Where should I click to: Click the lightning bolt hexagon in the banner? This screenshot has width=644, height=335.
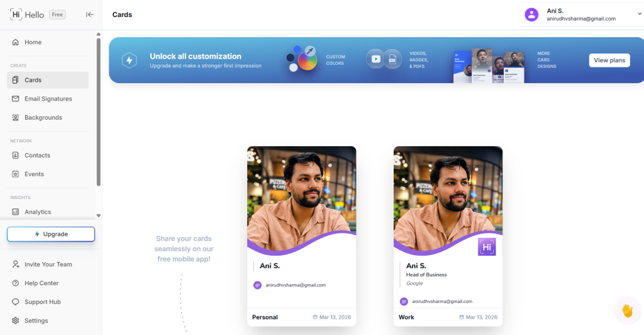(130, 60)
